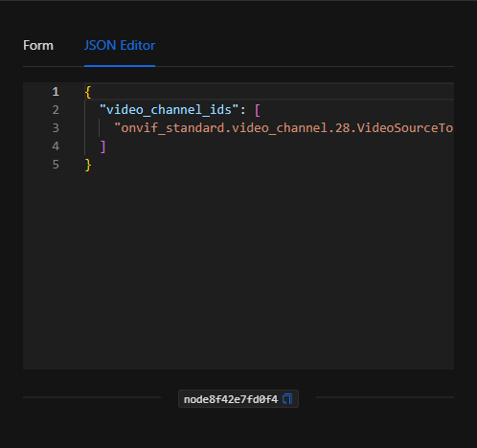The width and height of the screenshot is (477, 448).
Task: Select the JSON Editor tab
Action: 120,46
